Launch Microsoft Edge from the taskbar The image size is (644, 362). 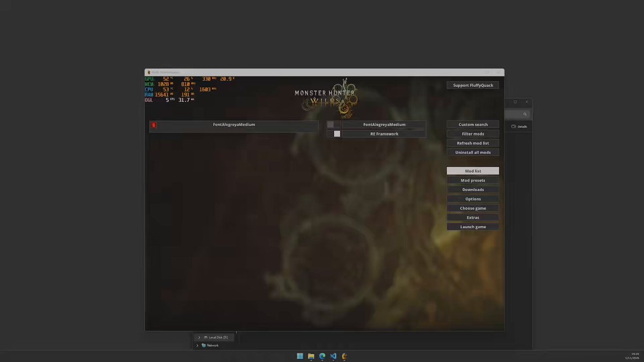point(322,356)
